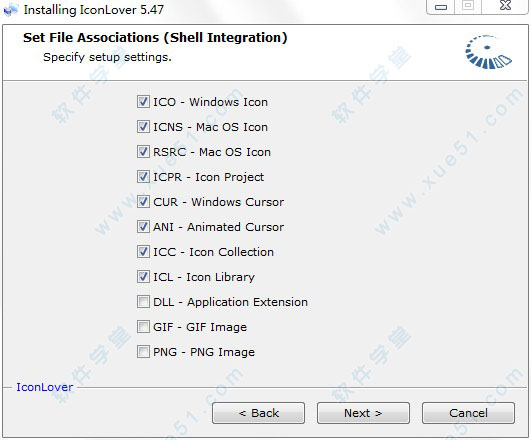Image resolution: width=531 pixels, height=440 pixels.
Task: Uncheck ANI - Animated Cursor option
Action: [143, 227]
